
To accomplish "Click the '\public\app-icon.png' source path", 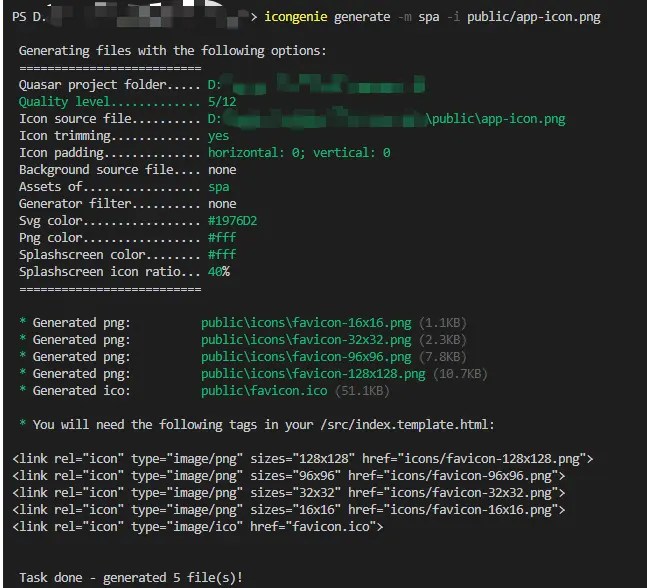I will pyautogui.click(x=496, y=119).
